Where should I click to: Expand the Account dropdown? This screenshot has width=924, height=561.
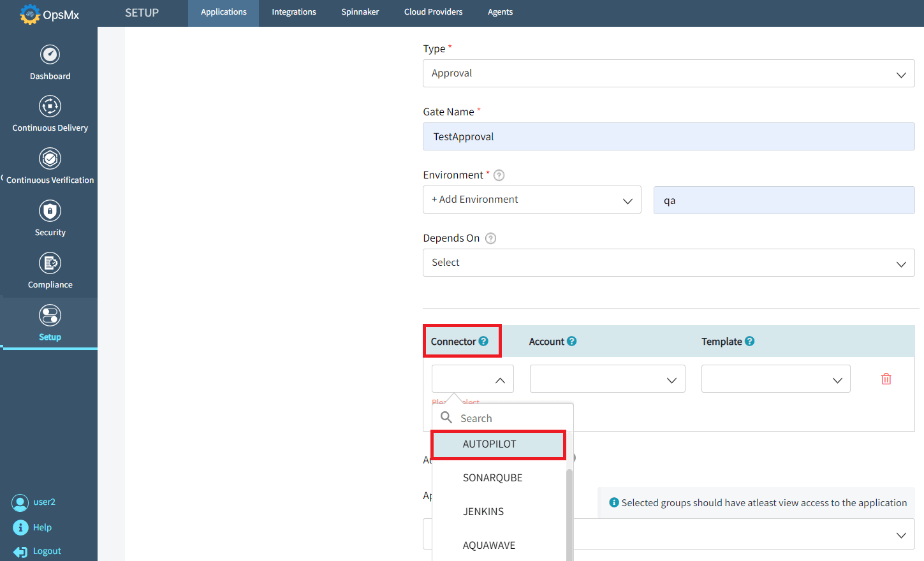[607, 379]
